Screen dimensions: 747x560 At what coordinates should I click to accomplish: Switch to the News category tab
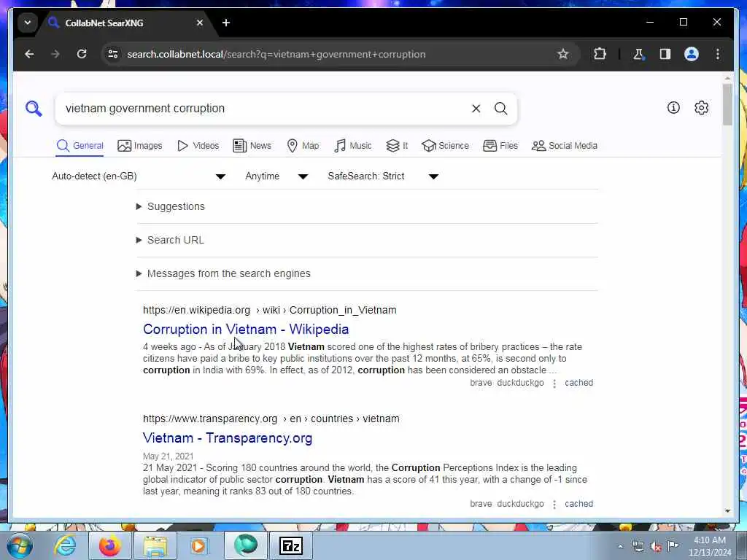(252, 146)
